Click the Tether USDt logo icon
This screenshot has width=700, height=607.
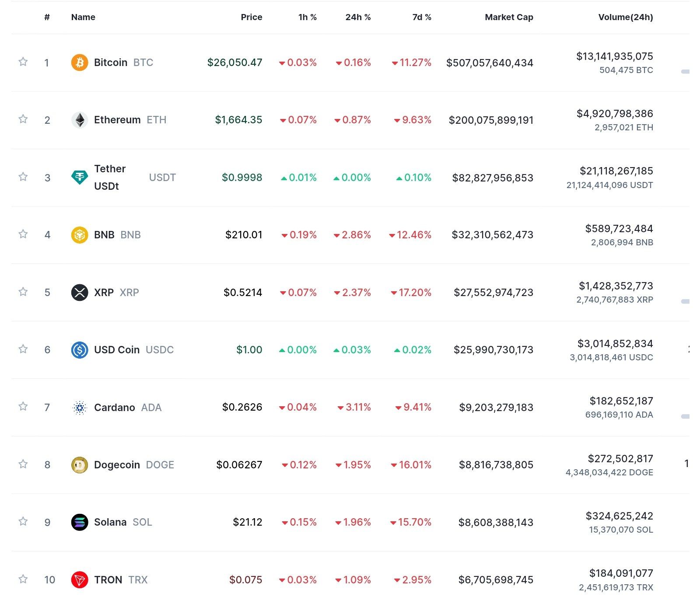tap(79, 177)
